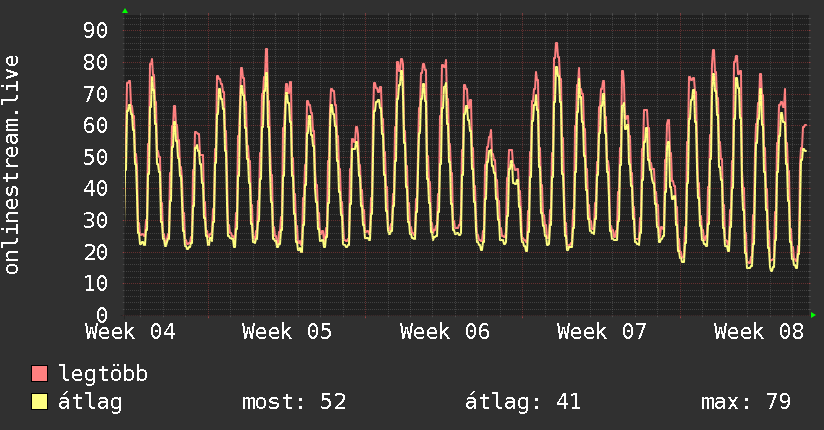Click the yellow átlag legend swatch
This screenshot has height=430, width=824.
coord(39,401)
